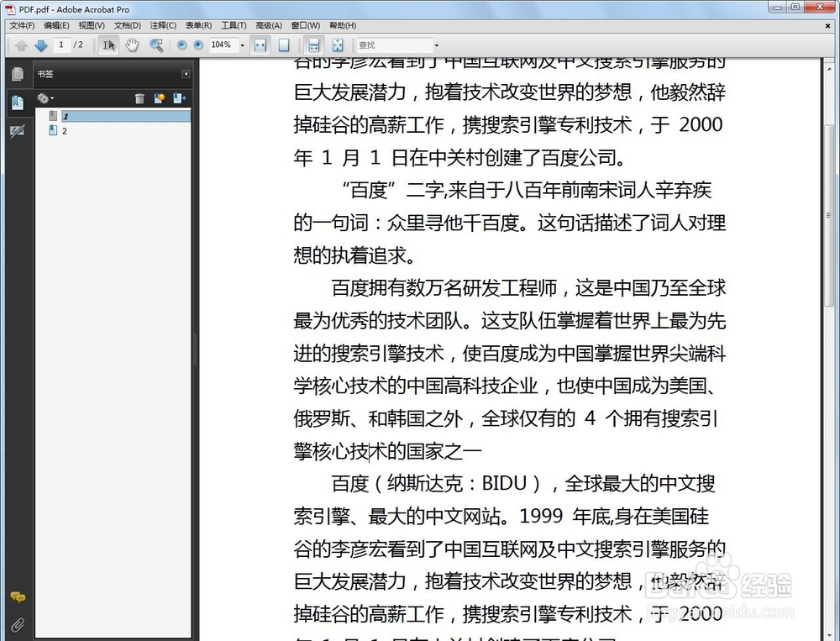Minimize the Acrobat window

pos(777,7)
